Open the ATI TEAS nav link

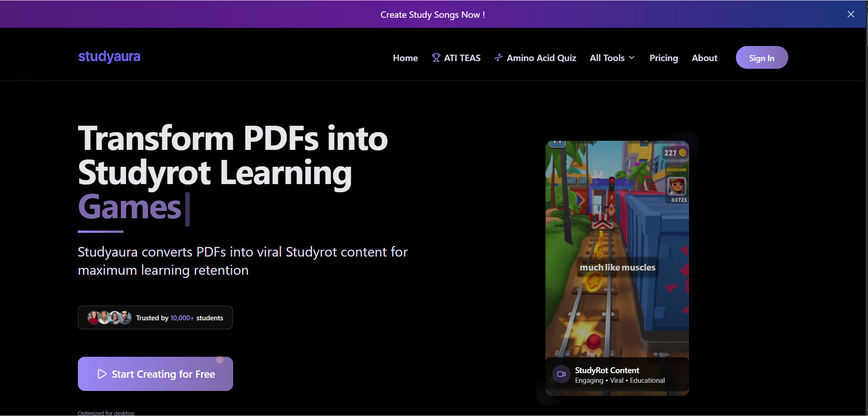coord(456,58)
